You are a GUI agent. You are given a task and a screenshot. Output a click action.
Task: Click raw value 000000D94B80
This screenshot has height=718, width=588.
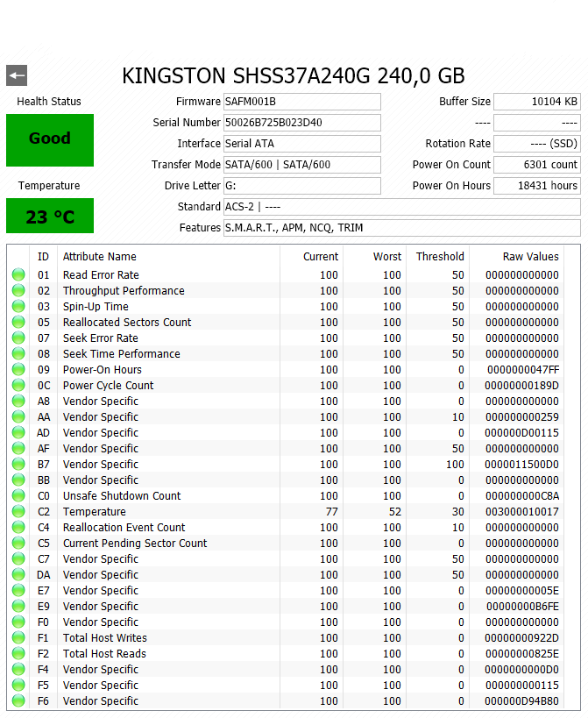521,701
